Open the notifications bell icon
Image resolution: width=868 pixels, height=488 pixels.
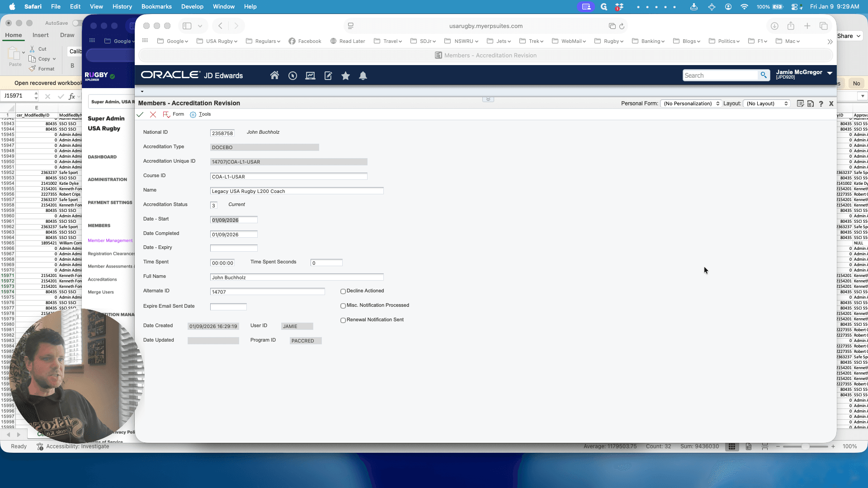pos(363,75)
